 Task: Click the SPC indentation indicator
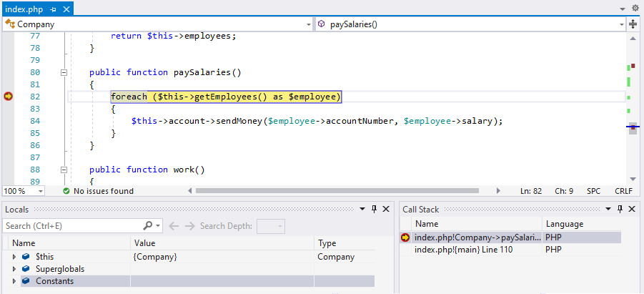tap(593, 191)
